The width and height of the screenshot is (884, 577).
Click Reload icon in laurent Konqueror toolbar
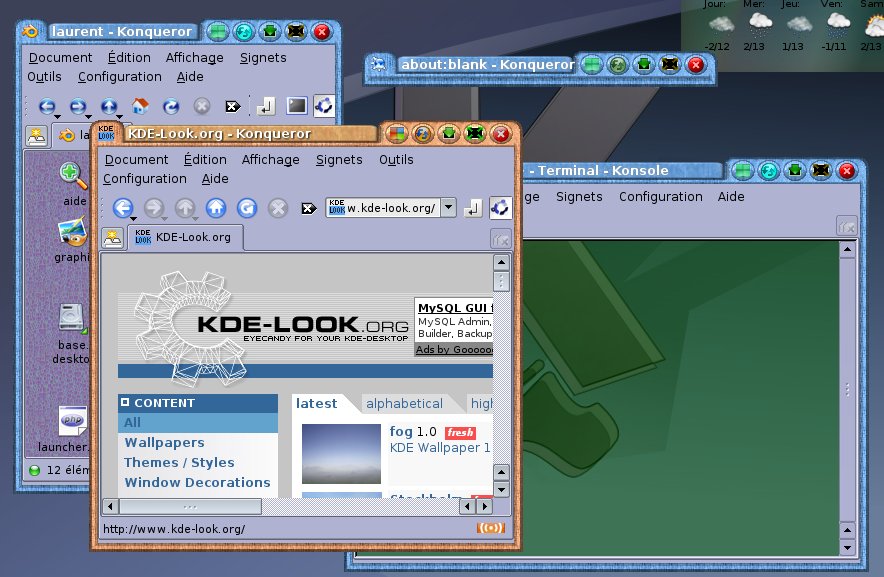(x=171, y=106)
